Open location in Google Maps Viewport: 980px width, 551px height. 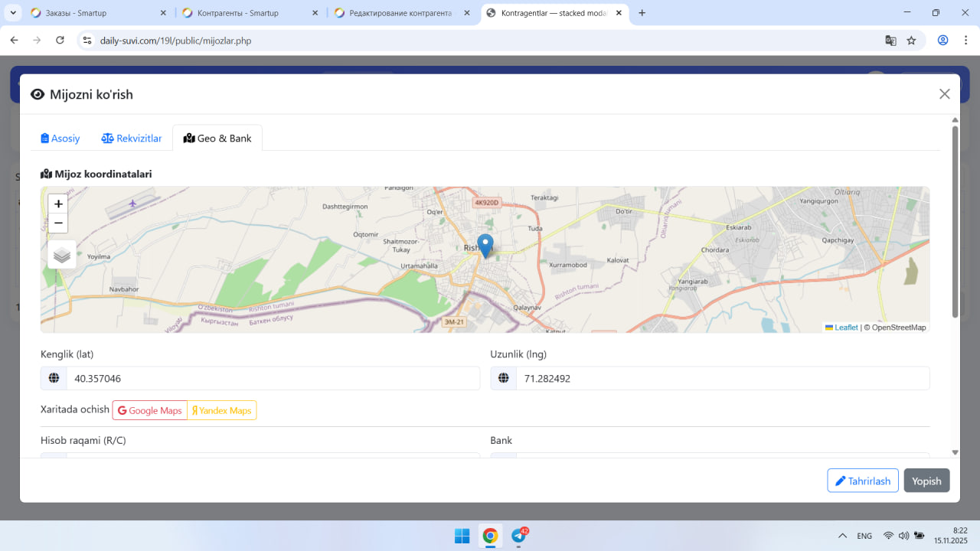coord(150,410)
